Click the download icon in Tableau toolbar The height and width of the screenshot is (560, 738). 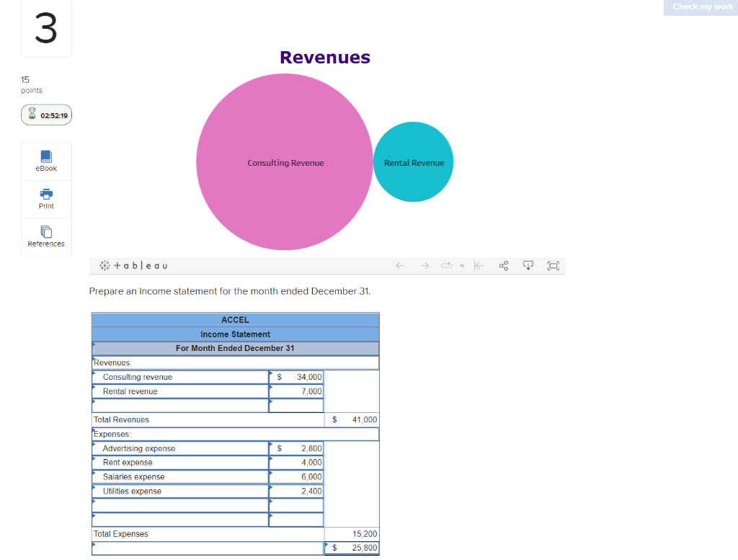(528, 265)
